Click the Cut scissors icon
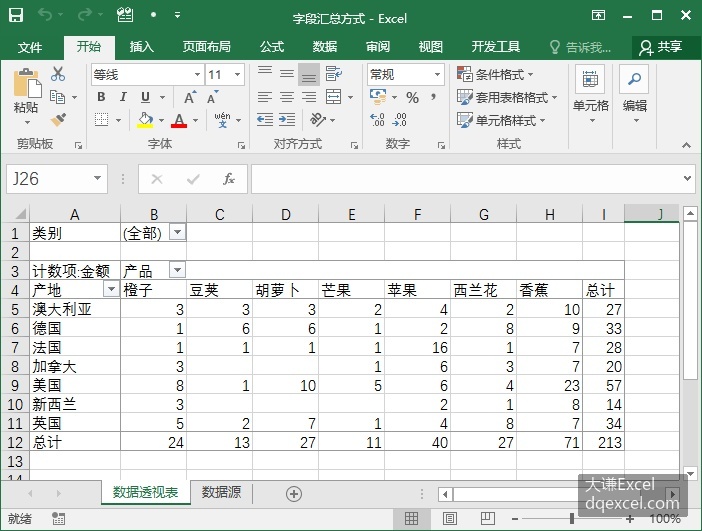This screenshot has height=531, width=702. coord(58,74)
